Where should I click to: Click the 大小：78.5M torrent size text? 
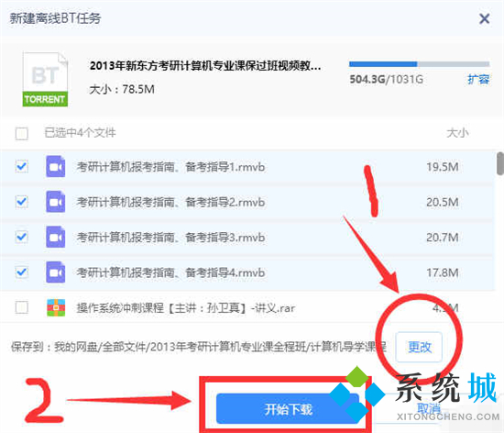(122, 89)
